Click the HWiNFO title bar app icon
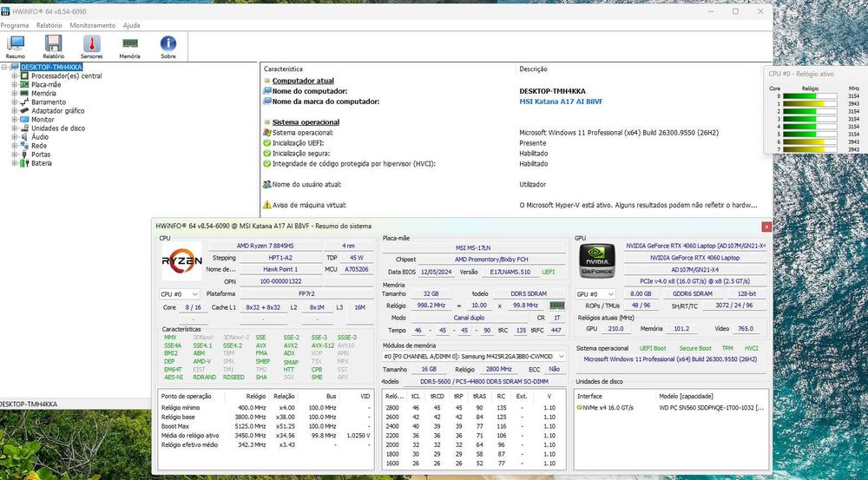Image resolution: width=868 pixels, height=480 pixels. point(5,11)
